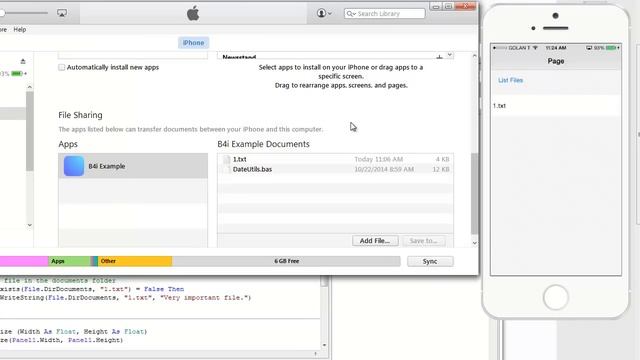Click the main pane vertical scrollbar thumb

474,193
